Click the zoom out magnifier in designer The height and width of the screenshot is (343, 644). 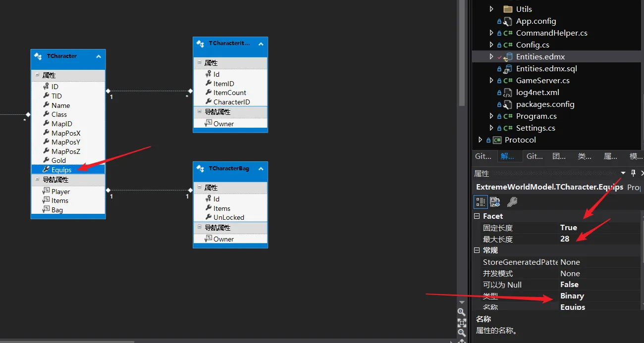tap(462, 333)
